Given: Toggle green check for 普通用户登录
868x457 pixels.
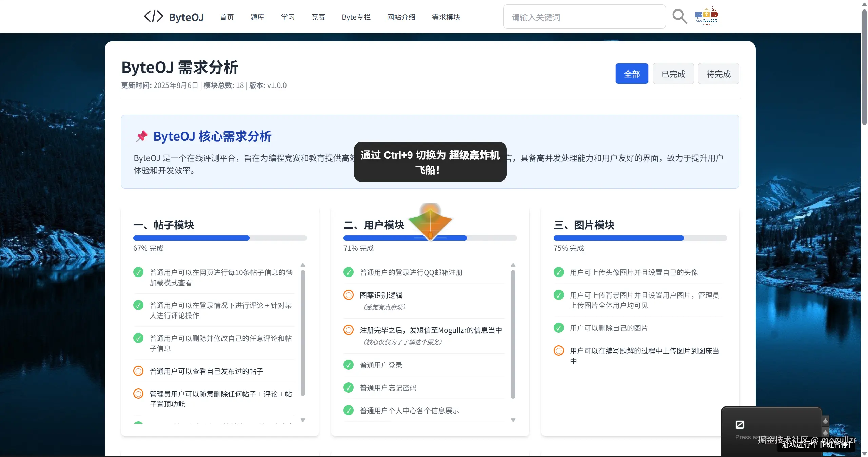Looking at the screenshot, I should [348, 365].
